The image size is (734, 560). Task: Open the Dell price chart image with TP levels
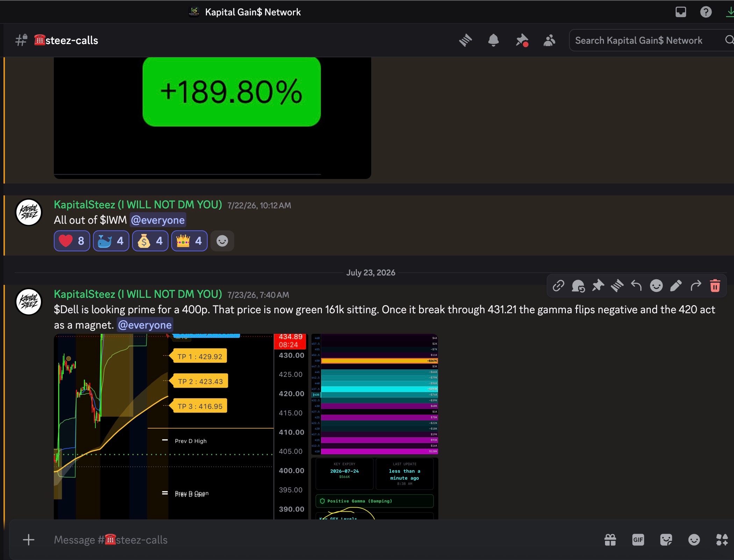181,426
